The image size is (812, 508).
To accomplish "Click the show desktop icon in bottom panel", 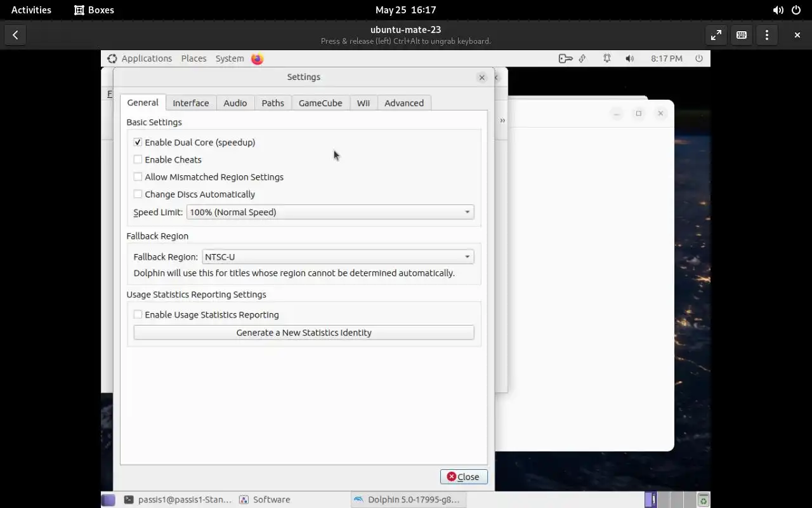I will [108, 500].
